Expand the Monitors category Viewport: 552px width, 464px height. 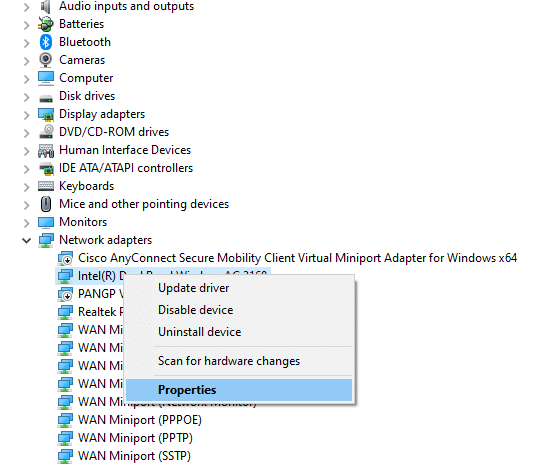point(26,222)
